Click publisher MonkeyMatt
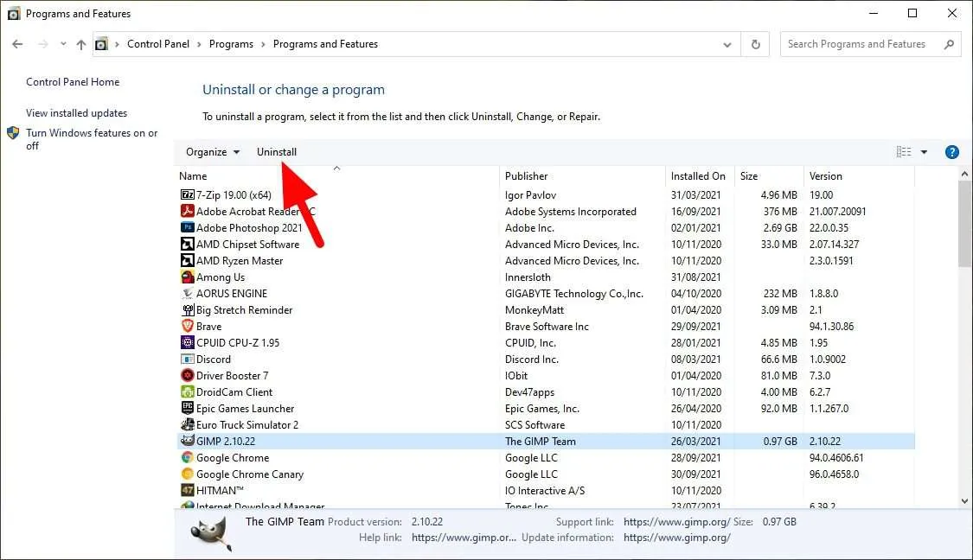973x560 pixels. pos(535,310)
